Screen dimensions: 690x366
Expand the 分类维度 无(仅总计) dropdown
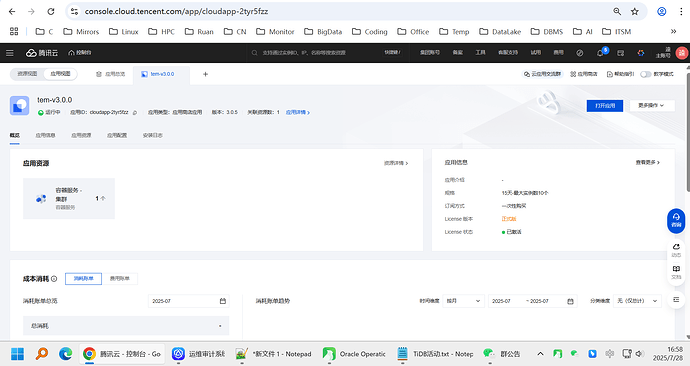pos(637,301)
